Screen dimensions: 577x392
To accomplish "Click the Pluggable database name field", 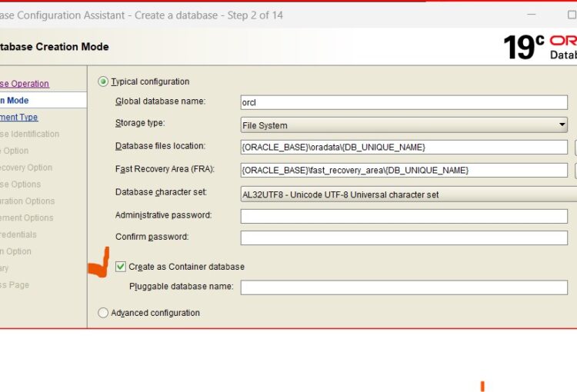I will [x=404, y=287].
